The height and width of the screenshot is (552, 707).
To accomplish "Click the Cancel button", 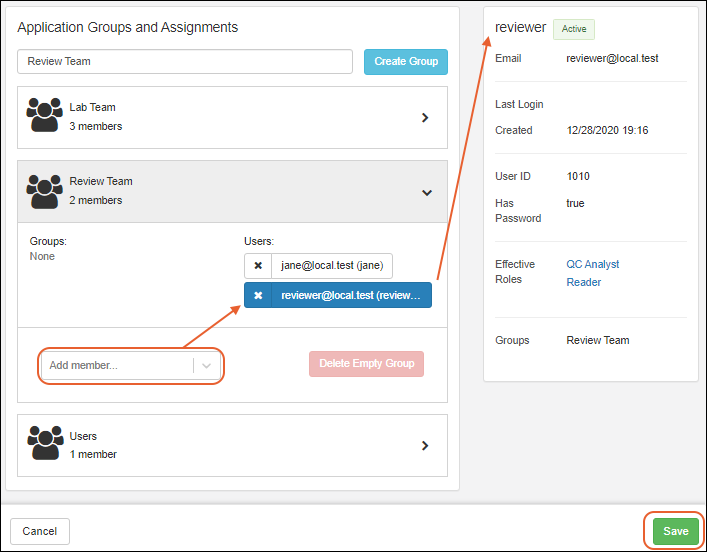I will (x=40, y=531).
